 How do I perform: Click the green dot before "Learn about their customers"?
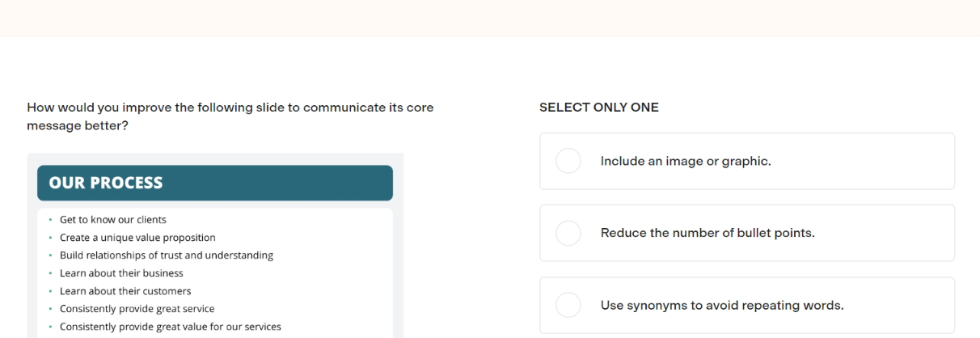50,291
